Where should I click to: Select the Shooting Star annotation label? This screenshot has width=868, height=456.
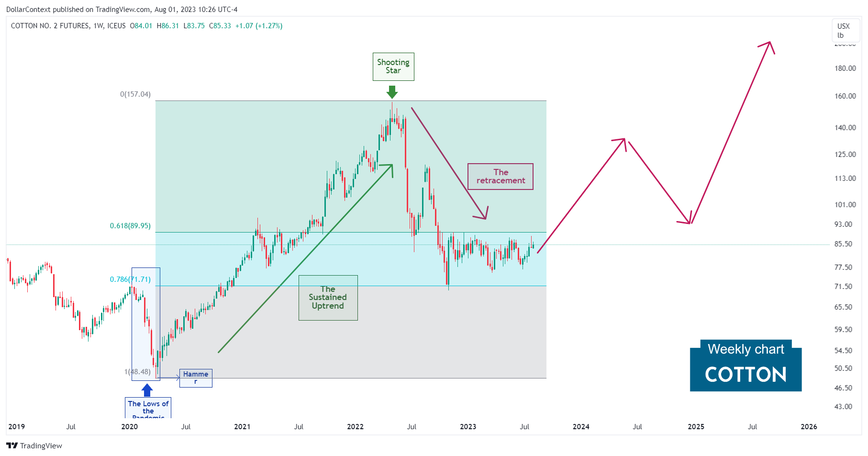click(393, 67)
